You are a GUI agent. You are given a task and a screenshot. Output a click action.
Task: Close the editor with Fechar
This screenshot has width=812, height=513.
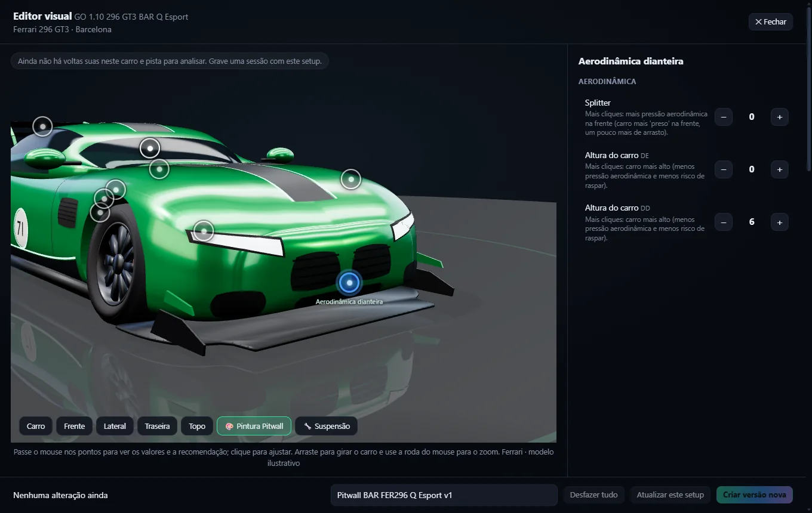(x=770, y=21)
